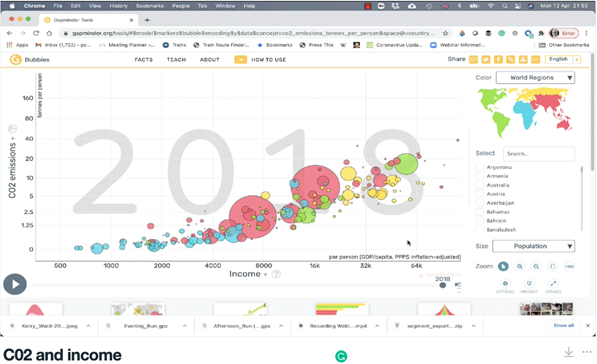Click Show all downloads
Viewport: 597px width, 364px height.
coord(563,326)
